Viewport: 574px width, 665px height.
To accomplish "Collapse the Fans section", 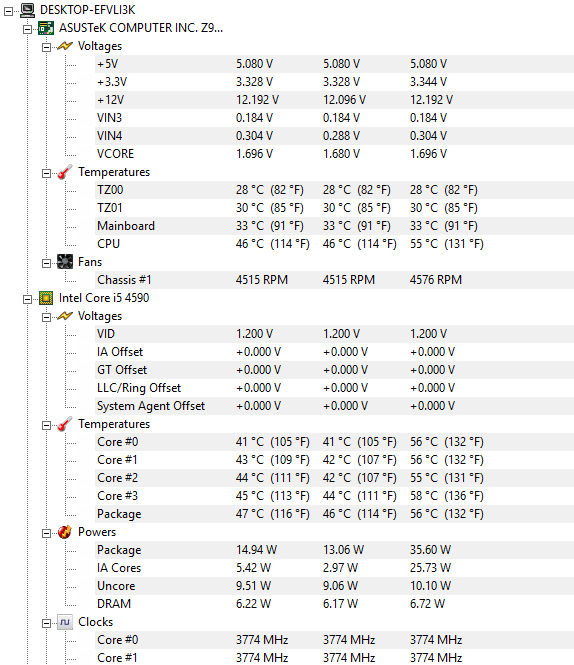I will [x=46, y=263].
